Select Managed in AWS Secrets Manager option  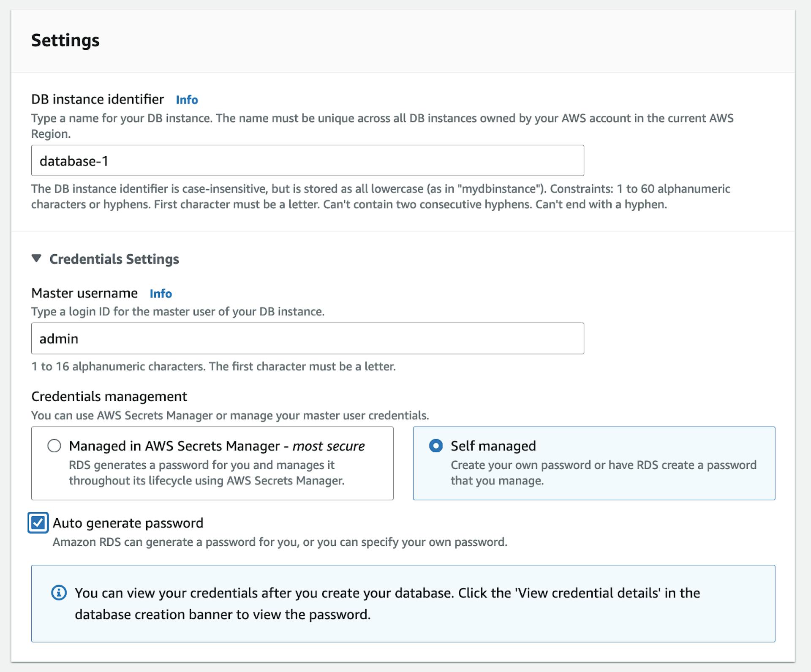[x=54, y=446]
